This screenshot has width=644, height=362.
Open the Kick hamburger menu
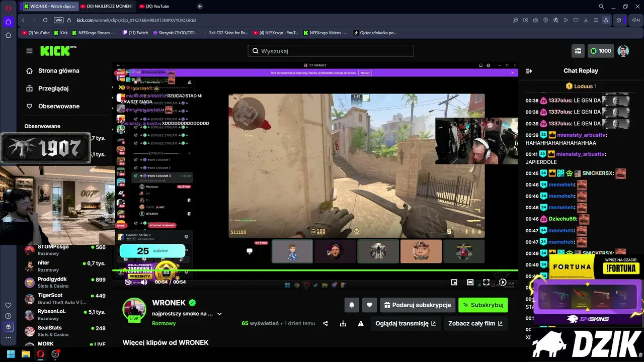click(x=30, y=51)
